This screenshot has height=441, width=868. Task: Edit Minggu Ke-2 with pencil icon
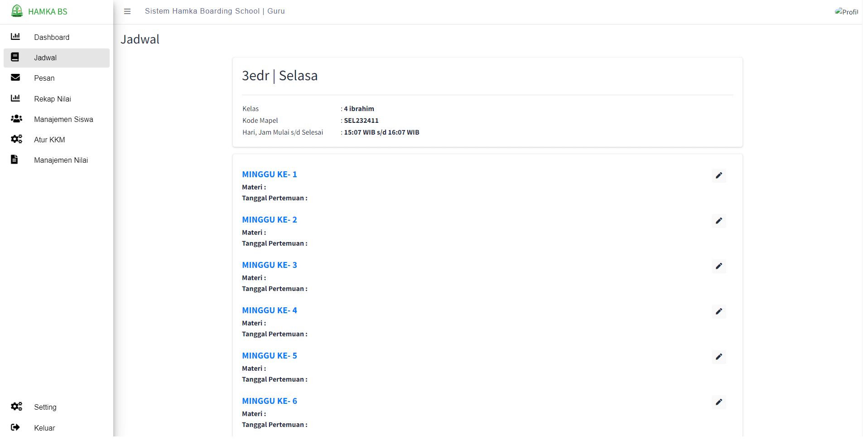tap(719, 221)
